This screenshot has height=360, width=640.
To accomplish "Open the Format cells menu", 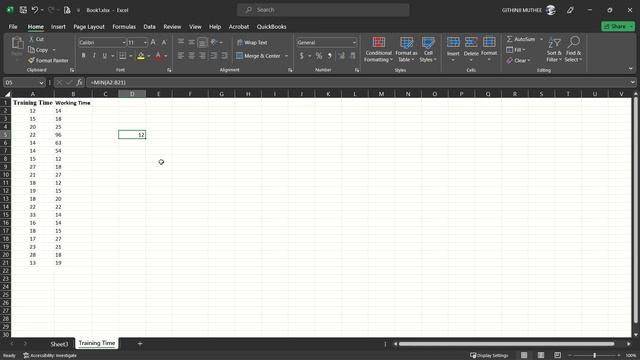I will 489,49.
